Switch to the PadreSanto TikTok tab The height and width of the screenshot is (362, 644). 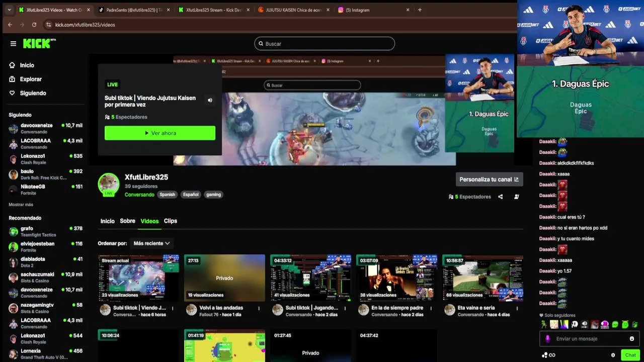click(x=134, y=10)
